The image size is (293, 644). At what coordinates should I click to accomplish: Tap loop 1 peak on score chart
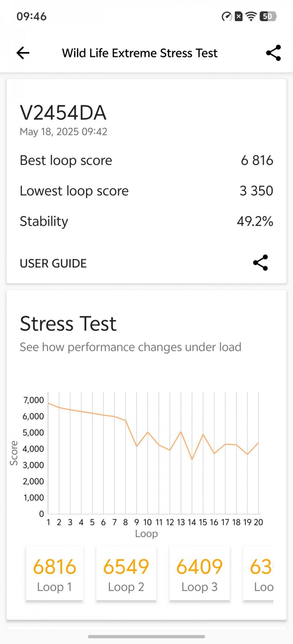48,403
